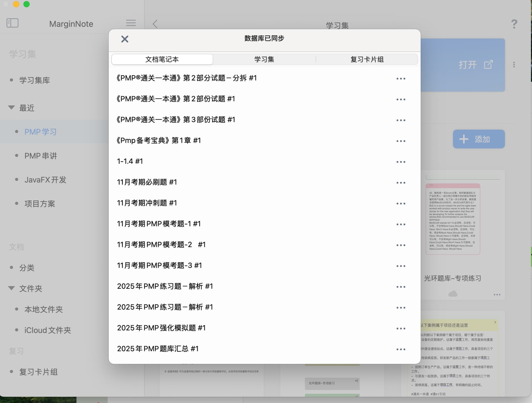Open more options on 光环题库-专项练习 card
This screenshot has width=532, height=403.
[497, 295]
